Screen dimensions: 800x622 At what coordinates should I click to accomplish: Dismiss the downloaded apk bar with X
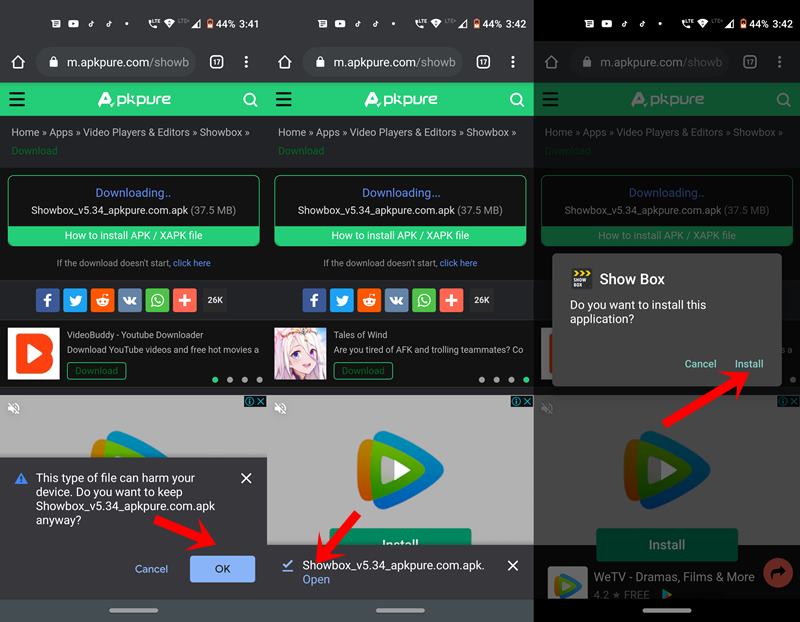(513, 565)
